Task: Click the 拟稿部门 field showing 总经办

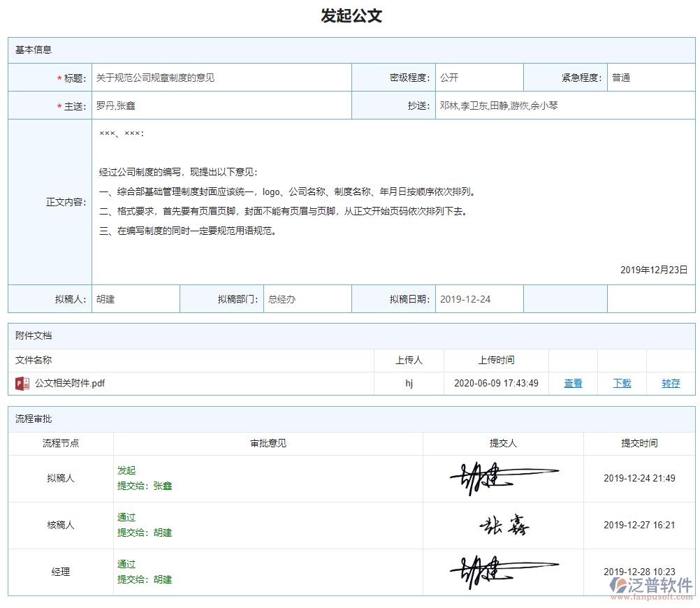Action: pos(306,298)
